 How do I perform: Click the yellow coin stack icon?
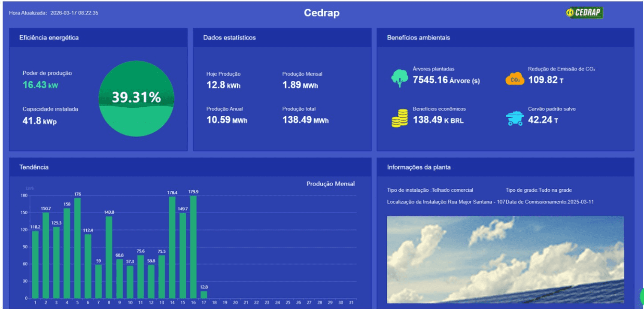(399, 118)
